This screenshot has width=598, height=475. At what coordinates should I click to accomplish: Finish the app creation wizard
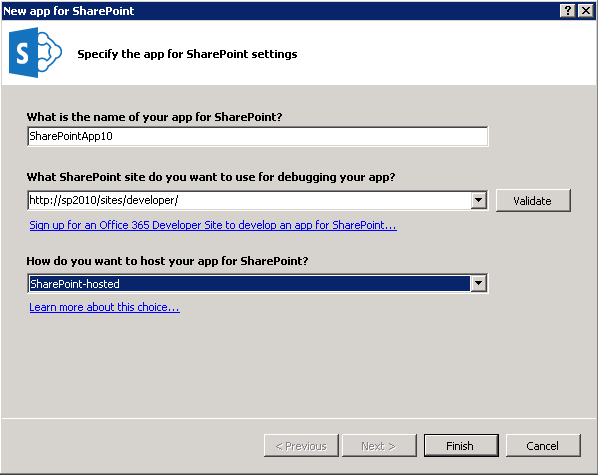[461, 446]
